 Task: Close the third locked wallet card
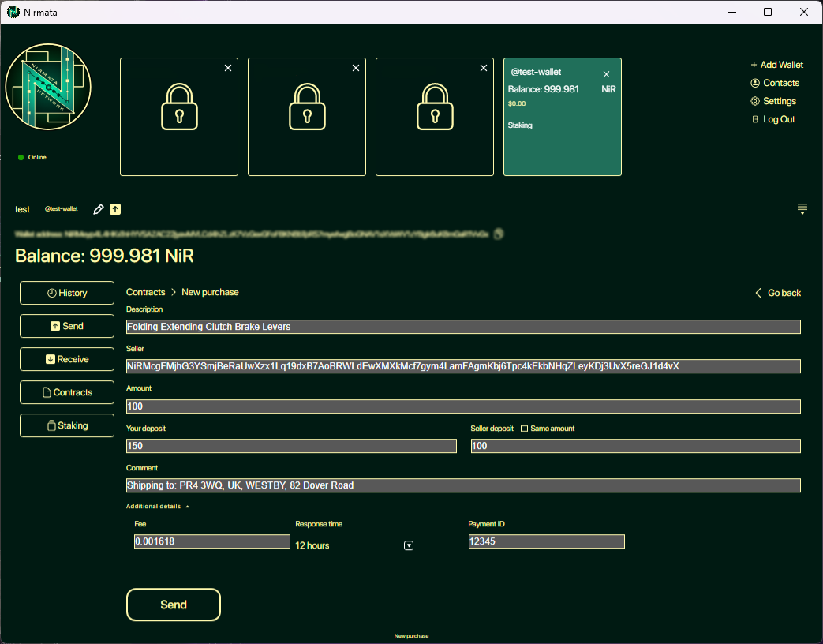coord(484,69)
